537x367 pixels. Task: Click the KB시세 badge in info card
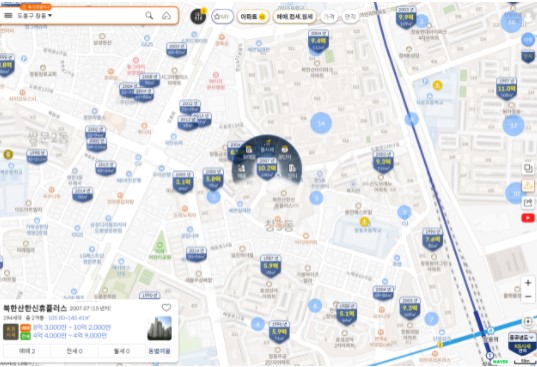(11, 332)
